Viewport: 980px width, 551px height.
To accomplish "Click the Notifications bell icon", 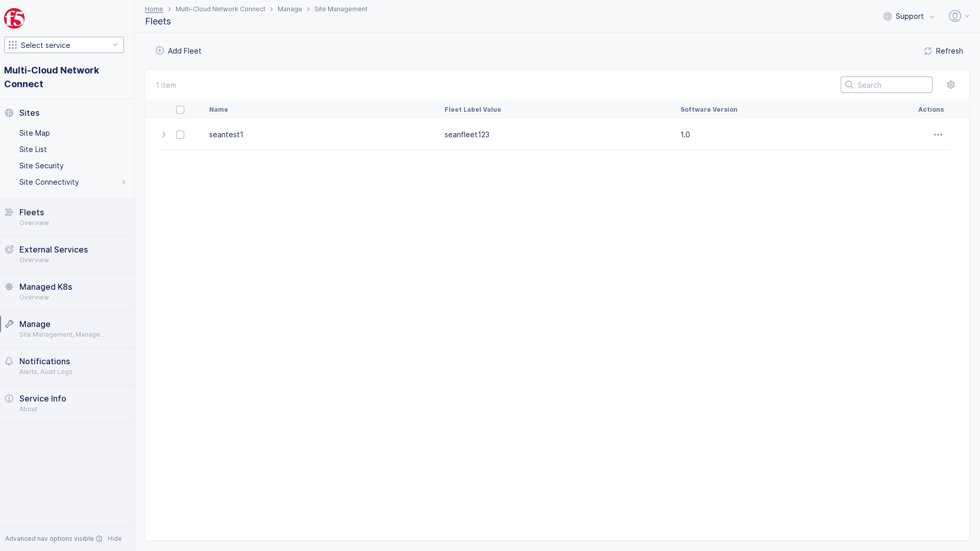I will [9, 361].
